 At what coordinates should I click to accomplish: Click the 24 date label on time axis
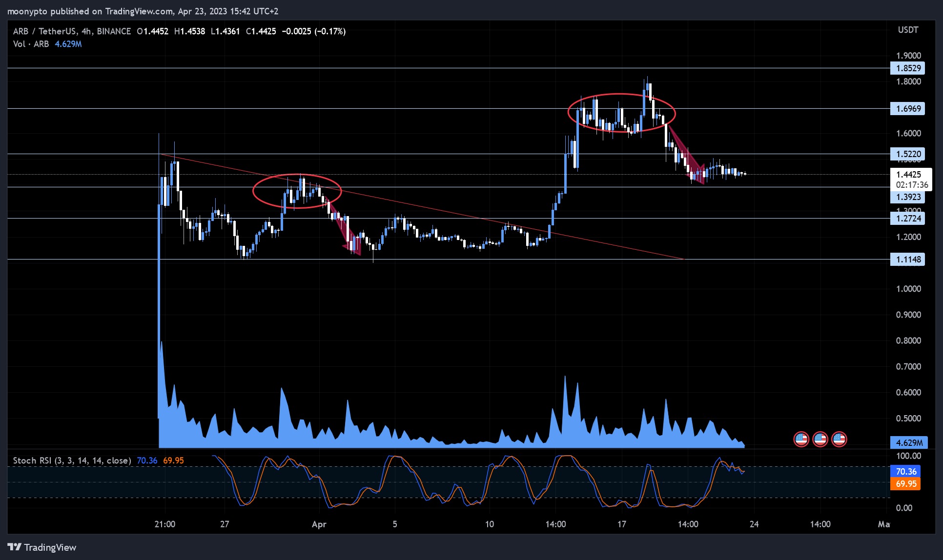754,524
